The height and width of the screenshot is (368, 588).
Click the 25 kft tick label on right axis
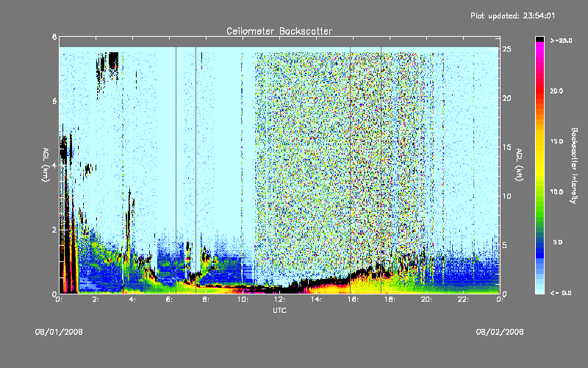click(506, 49)
